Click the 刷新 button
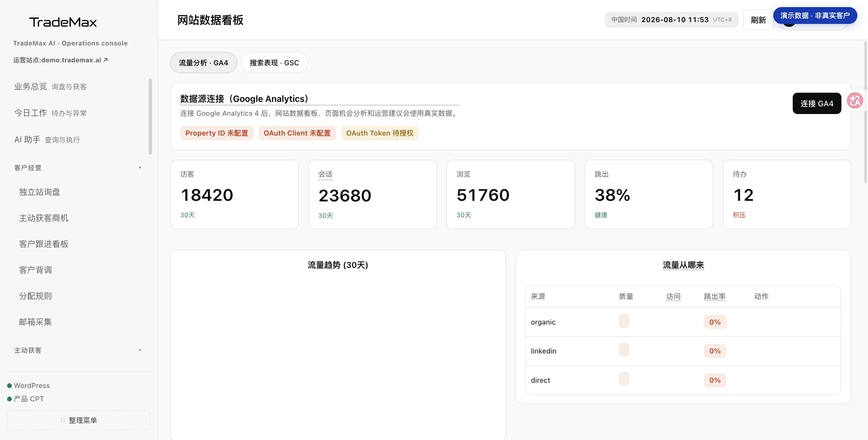 (758, 20)
